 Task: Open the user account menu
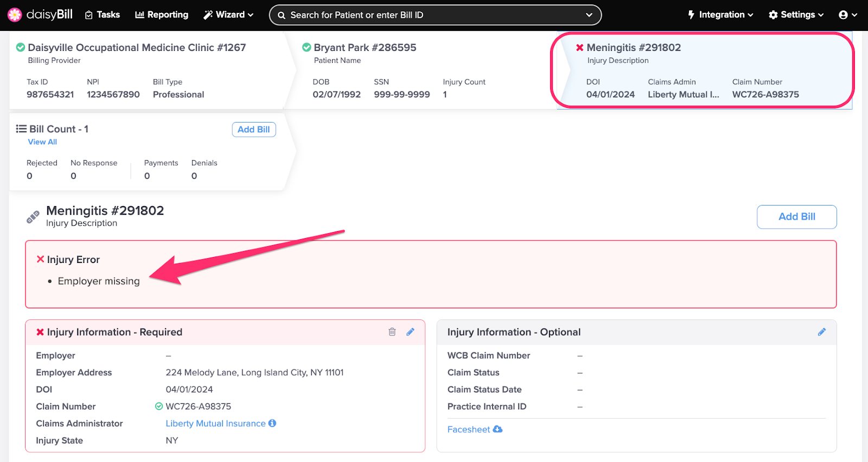[847, 15]
